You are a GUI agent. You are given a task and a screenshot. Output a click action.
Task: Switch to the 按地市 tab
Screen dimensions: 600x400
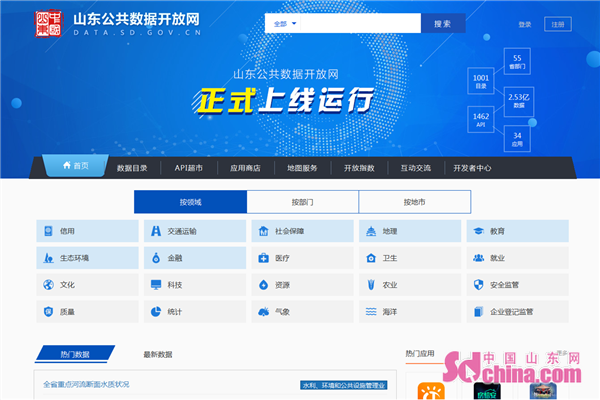tap(415, 202)
